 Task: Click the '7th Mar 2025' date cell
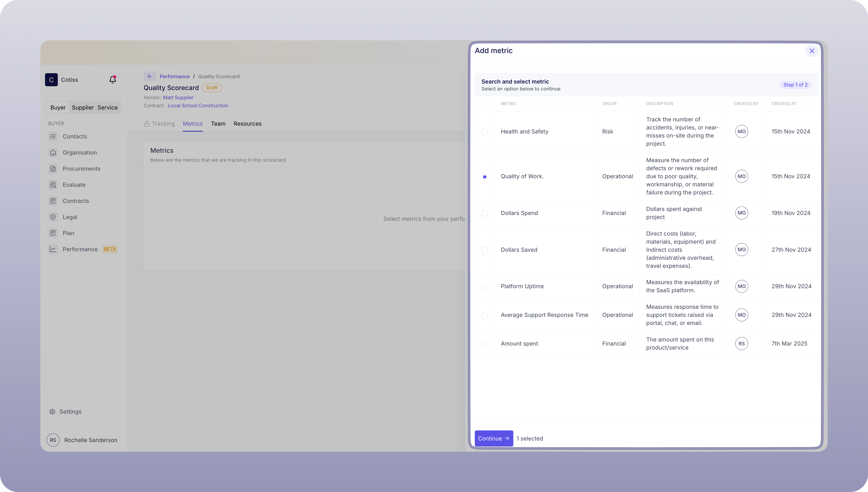[x=789, y=344]
